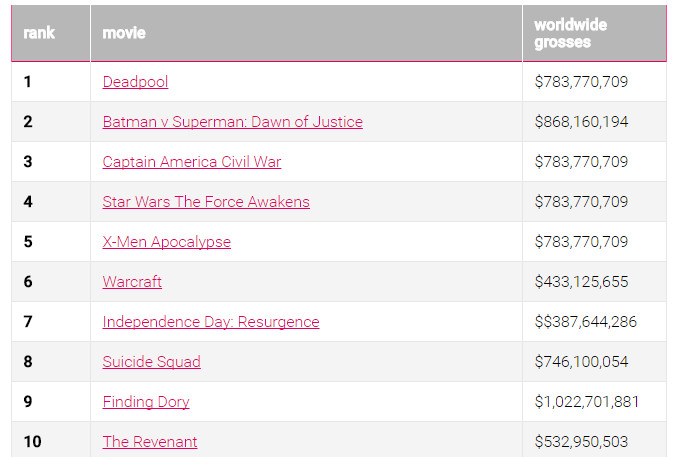Click the $1,022,701,881 gross cell
The image size is (677, 457).
(x=587, y=402)
